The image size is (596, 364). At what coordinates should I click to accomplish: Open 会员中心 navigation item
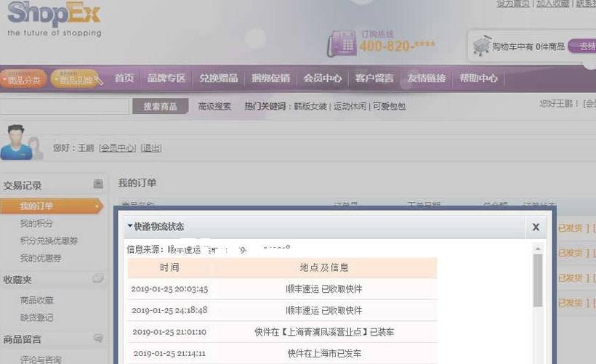(322, 78)
